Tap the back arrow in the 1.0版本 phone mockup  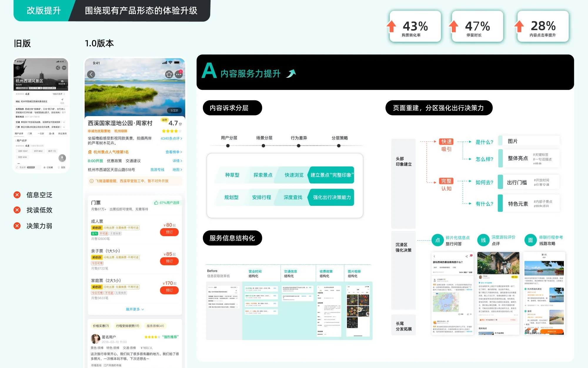pyautogui.click(x=91, y=74)
